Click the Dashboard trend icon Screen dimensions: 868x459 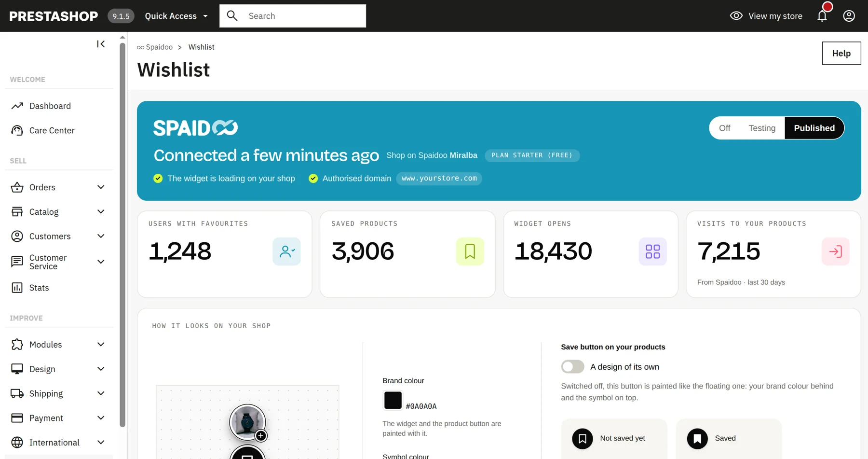click(x=17, y=106)
